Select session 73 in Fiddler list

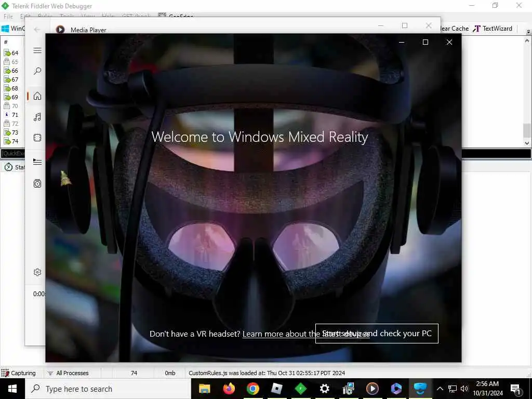11,132
